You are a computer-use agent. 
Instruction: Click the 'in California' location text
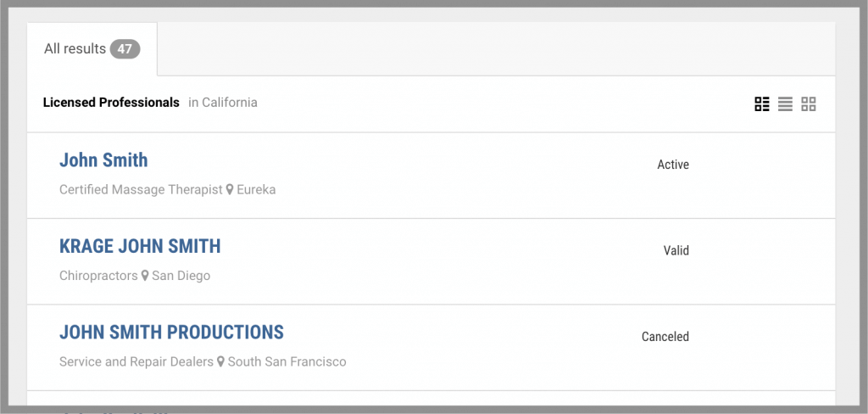223,103
